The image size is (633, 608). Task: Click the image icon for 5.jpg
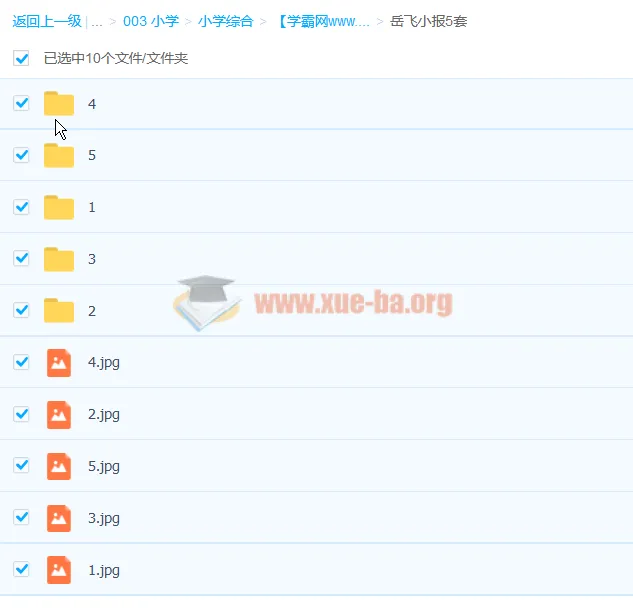59,466
